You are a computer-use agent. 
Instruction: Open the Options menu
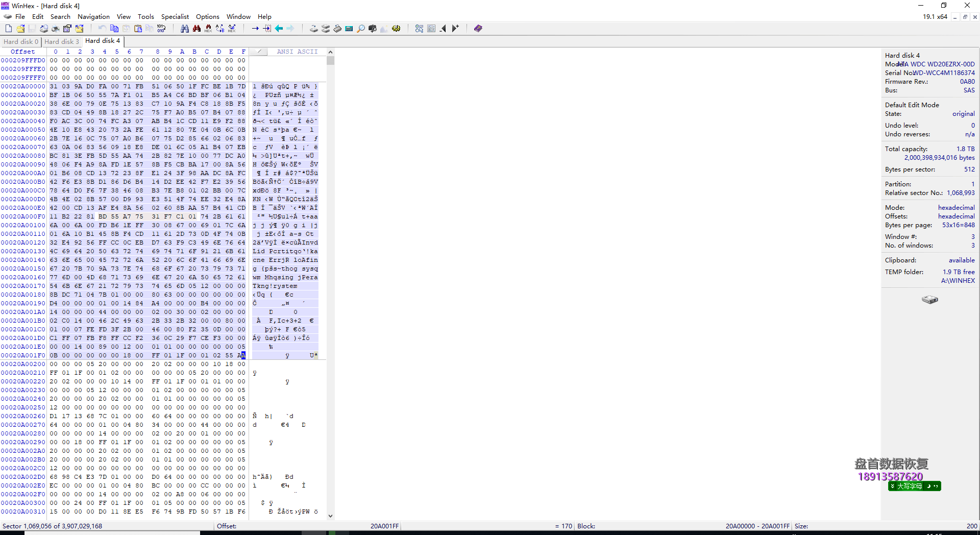click(x=208, y=17)
